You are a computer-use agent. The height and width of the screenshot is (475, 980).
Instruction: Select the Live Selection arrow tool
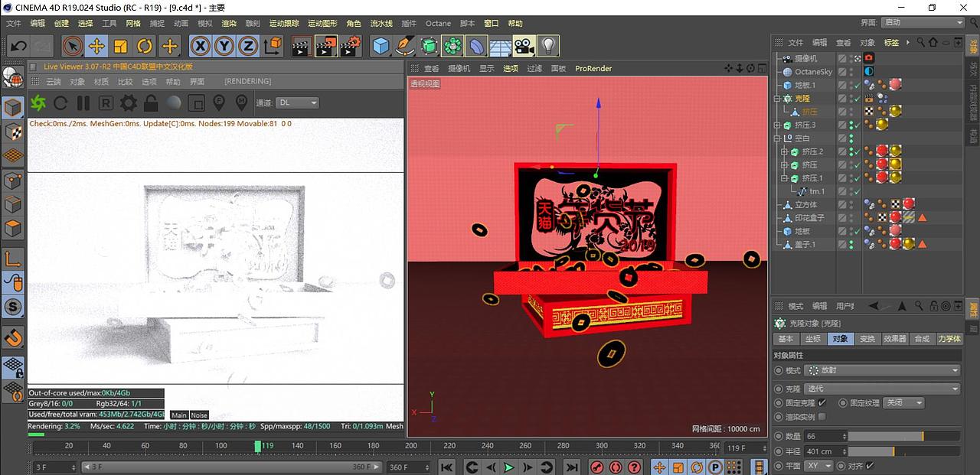(72, 47)
